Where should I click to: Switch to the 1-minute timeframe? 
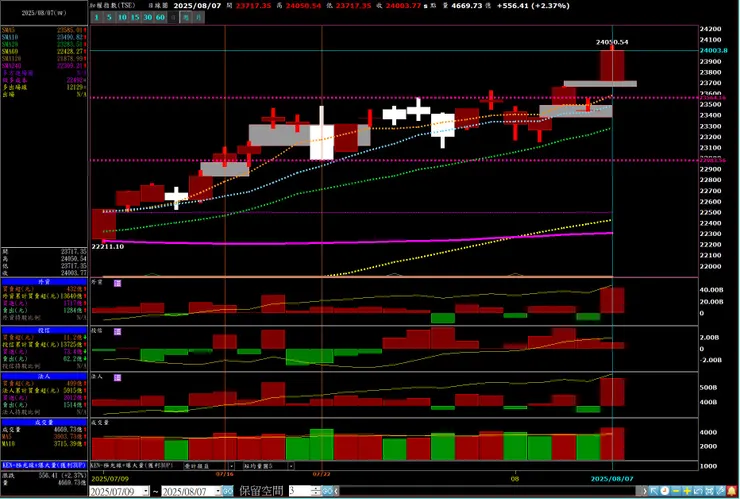click(96, 17)
